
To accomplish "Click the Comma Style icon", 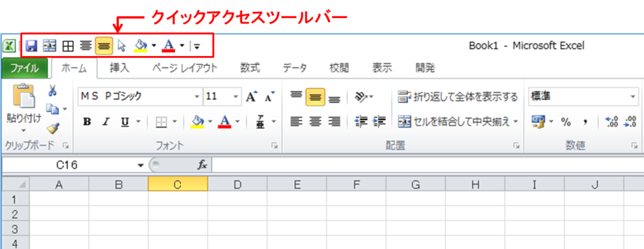I will [586, 121].
